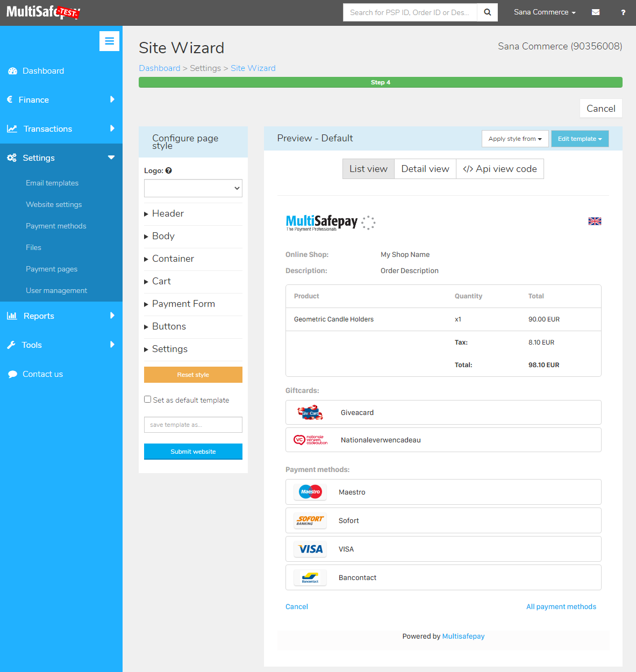Click the MultiSafepay TEST header logo
Image resolution: width=636 pixels, height=672 pixels.
[x=43, y=12]
